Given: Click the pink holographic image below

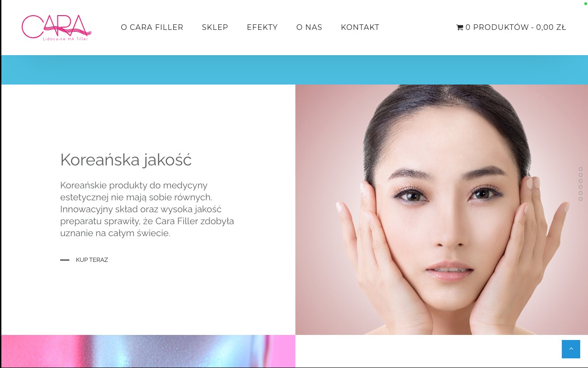Looking at the screenshot, I should 148,351.
